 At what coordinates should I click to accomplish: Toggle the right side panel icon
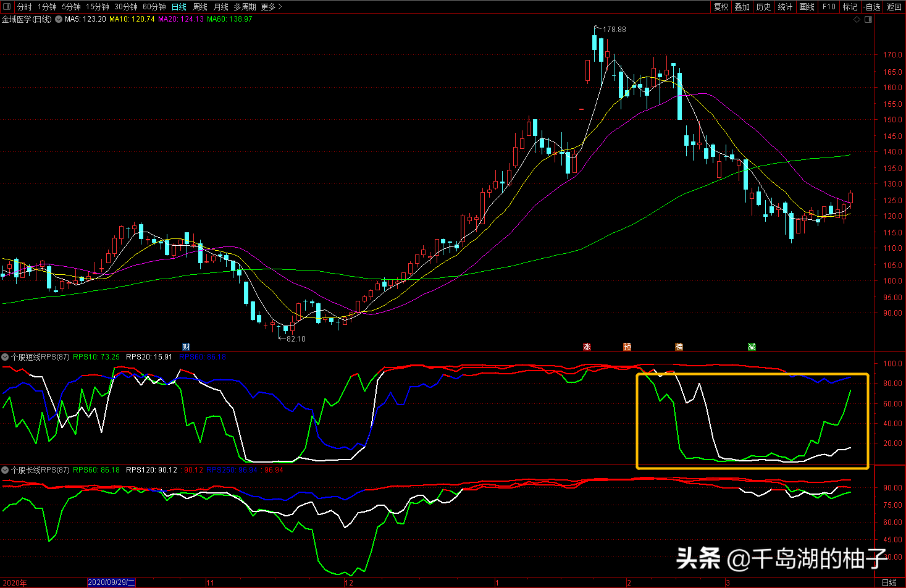[x=868, y=20]
